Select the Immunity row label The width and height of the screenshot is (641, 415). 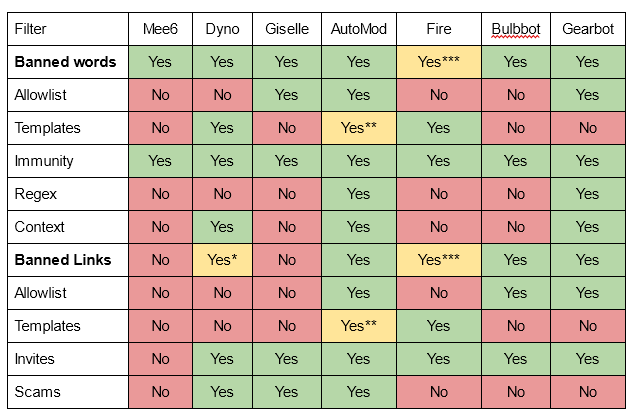43,161
